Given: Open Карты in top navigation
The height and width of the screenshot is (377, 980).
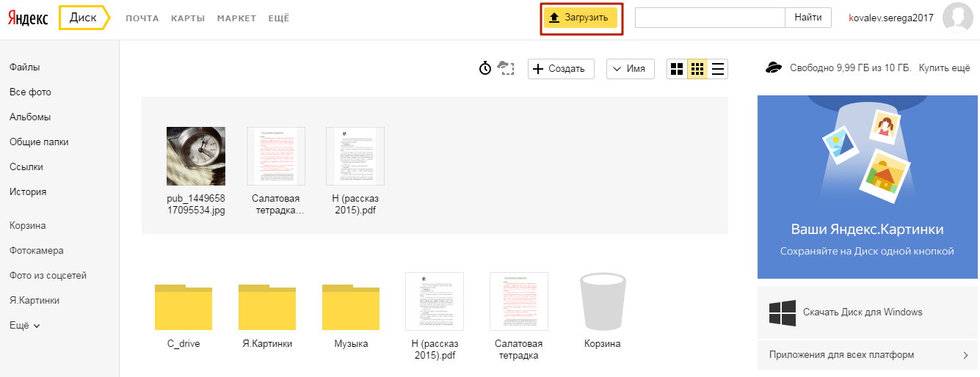Looking at the screenshot, I should 188,18.
